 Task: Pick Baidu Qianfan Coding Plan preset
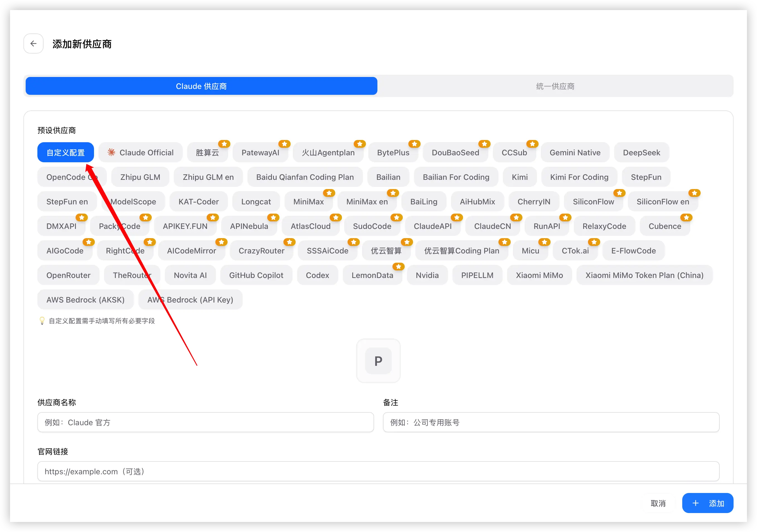point(305,177)
